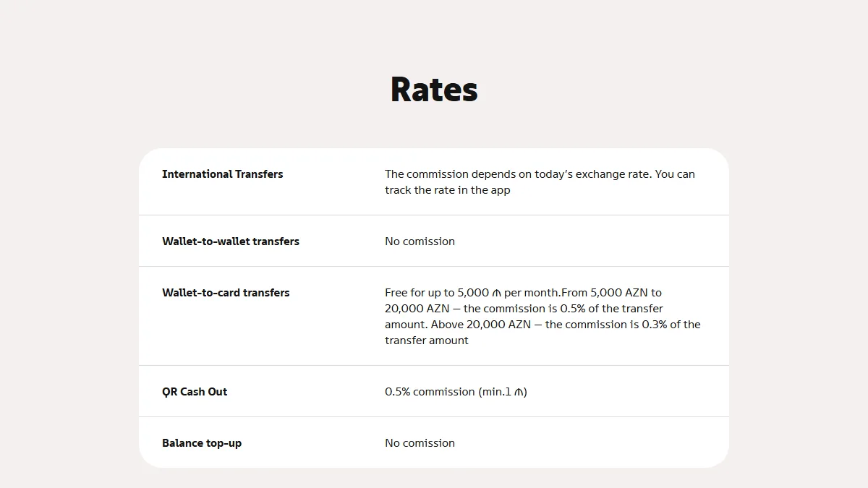Click the final 'transfer amount' line
Image resolution: width=868 pixels, height=488 pixels.
pos(427,341)
